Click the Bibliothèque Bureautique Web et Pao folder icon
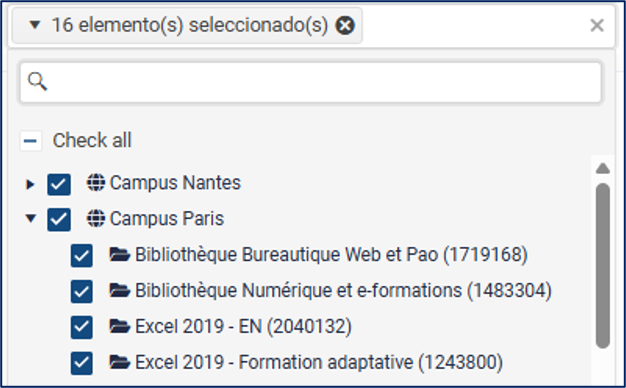626x388 pixels. (119, 254)
